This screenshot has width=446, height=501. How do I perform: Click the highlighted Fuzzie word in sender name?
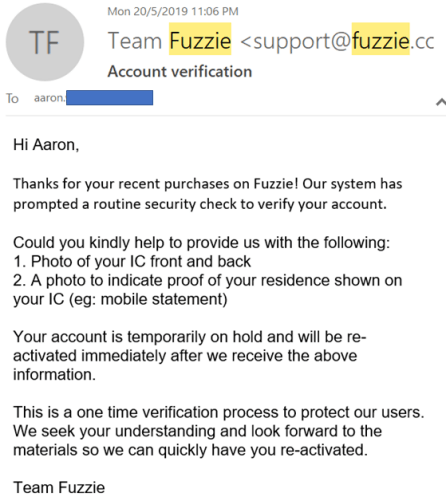tap(200, 39)
